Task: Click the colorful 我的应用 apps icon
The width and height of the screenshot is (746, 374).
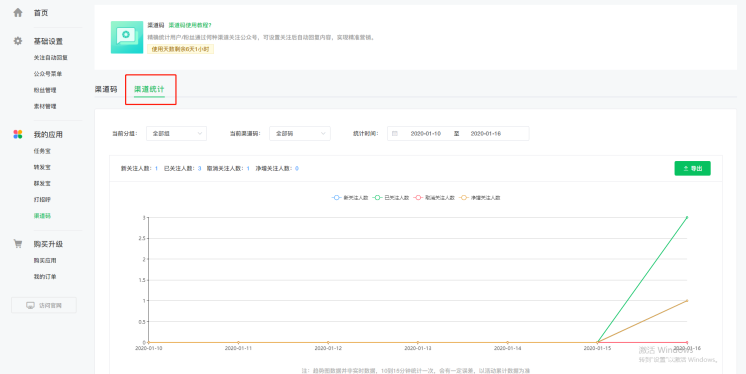Action: [18, 135]
